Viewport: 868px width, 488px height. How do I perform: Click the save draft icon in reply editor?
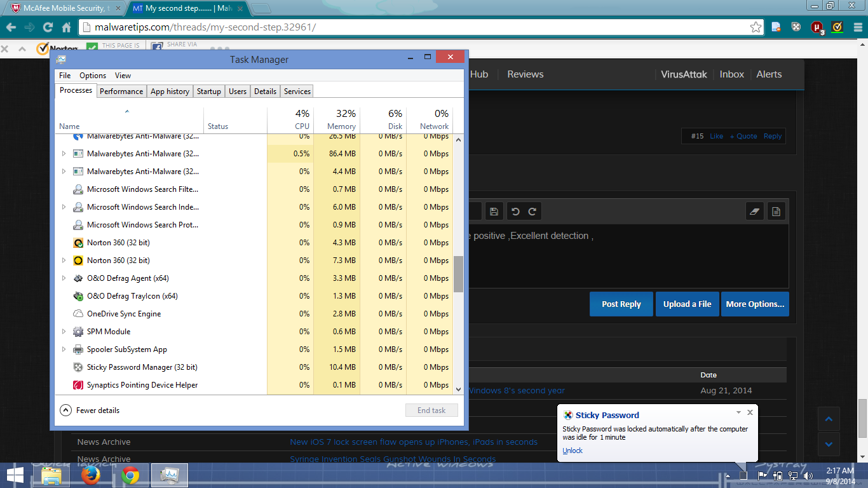click(x=494, y=212)
